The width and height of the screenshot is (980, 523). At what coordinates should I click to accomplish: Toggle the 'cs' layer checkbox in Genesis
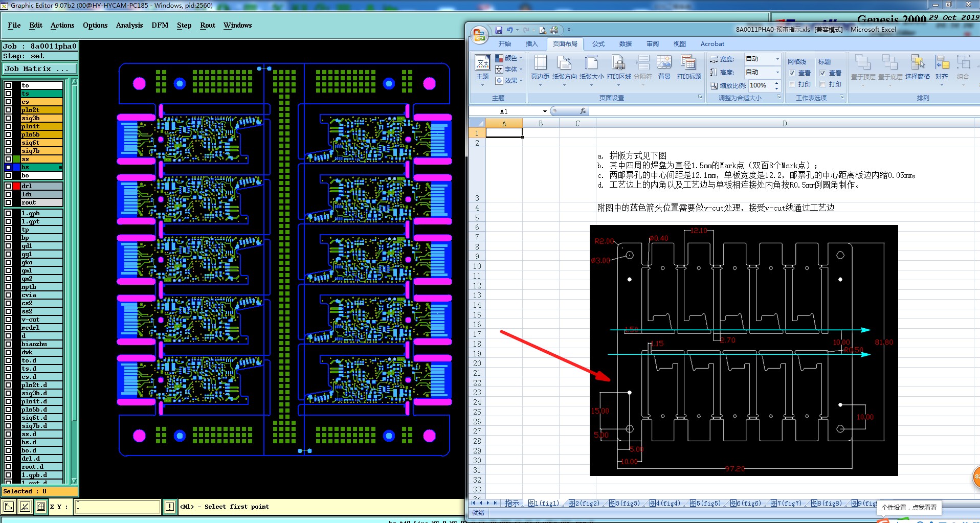click(x=8, y=102)
